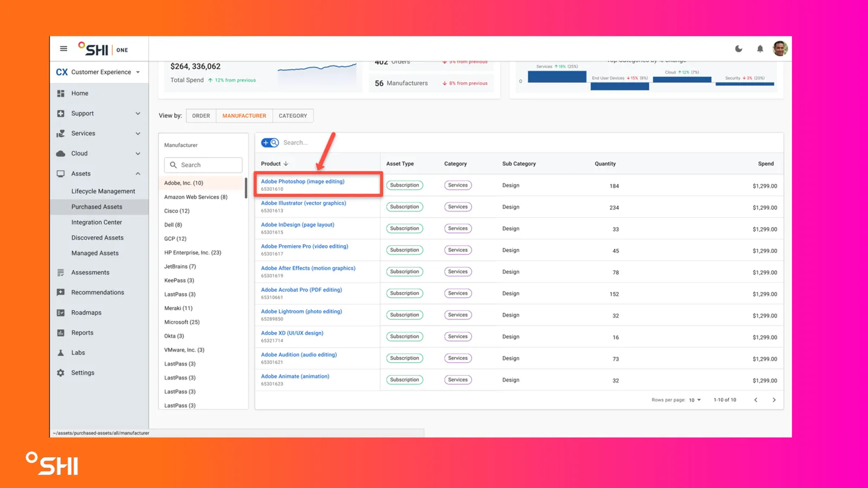Open Adobe Illustrator (vector graphics) link
Viewport: 868px width, 488px height.
(x=303, y=203)
